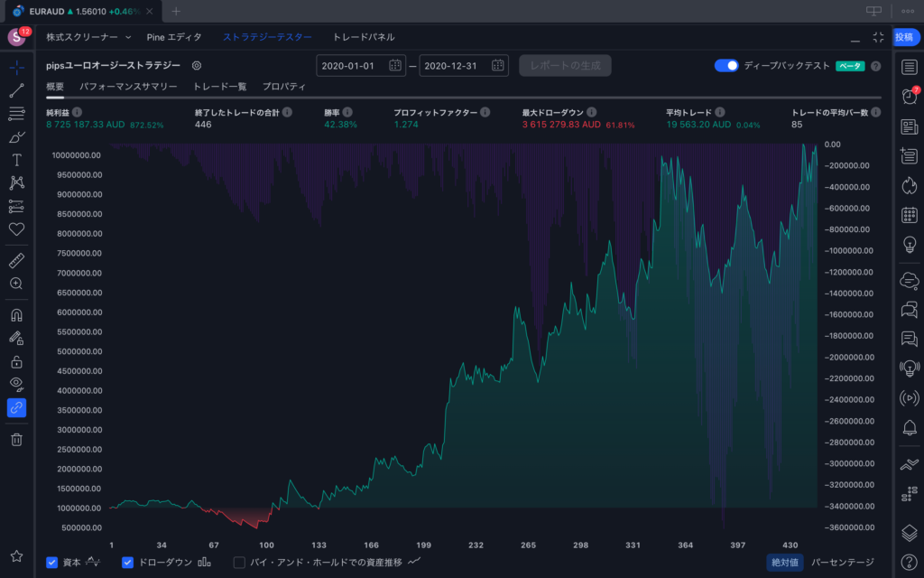Toggle the ディープバックテスト switch

tap(726, 65)
